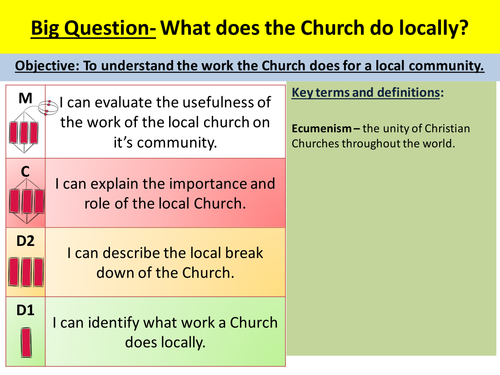This screenshot has height=375, width=500.
Task: Click the three red bars icon in D2 row
Action: coord(26,272)
